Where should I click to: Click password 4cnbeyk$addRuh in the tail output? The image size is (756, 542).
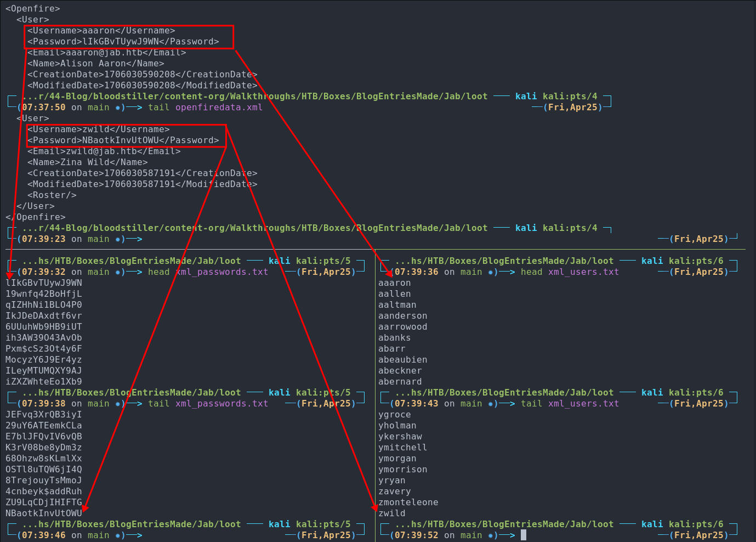click(x=43, y=492)
